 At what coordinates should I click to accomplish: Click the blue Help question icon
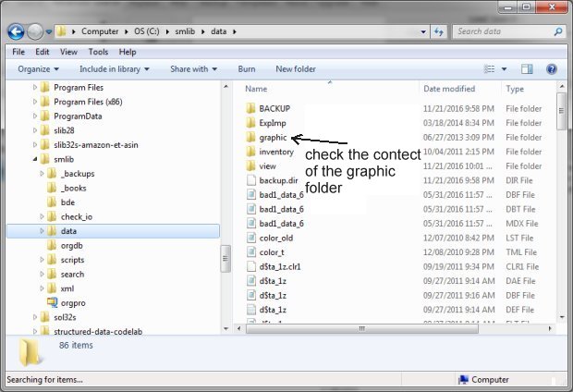tap(552, 69)
